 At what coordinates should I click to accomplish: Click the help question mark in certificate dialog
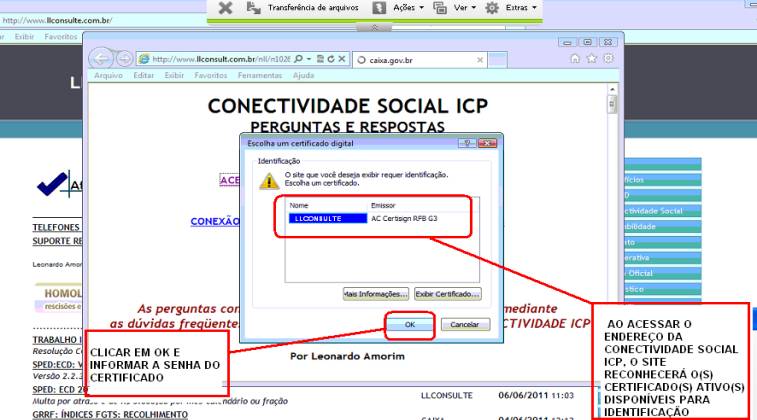point(467,143)
